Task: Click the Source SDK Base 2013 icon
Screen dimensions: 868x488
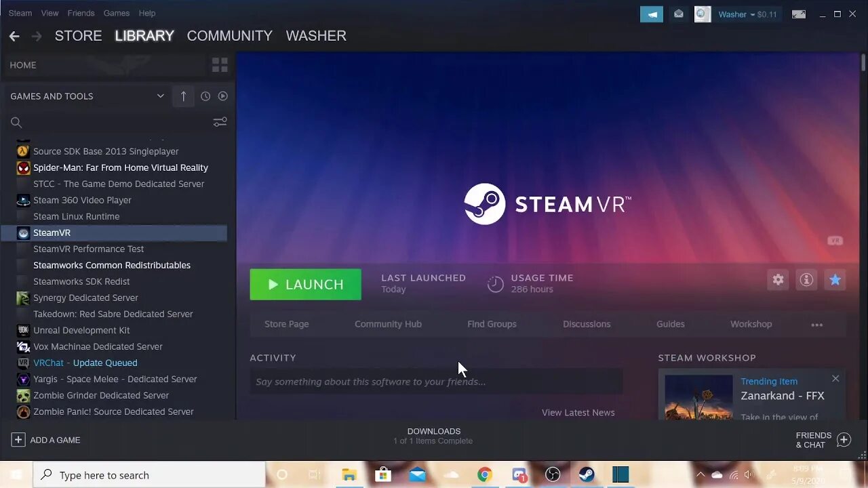Action: click(23, 151)
